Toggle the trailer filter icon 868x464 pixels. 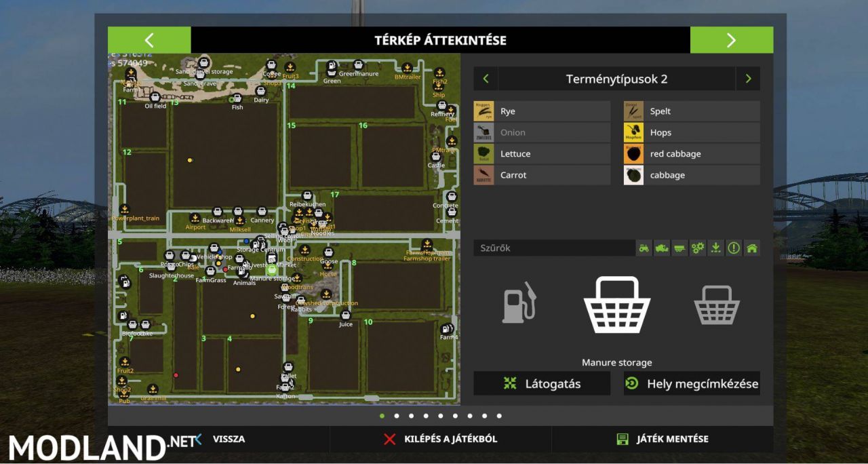(679, 248)
